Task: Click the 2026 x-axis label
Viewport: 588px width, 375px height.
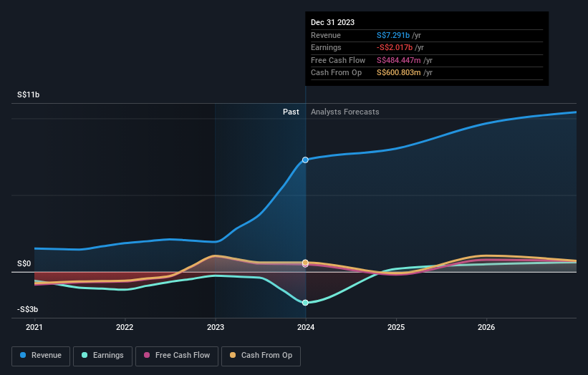Action: click(486, 327)
